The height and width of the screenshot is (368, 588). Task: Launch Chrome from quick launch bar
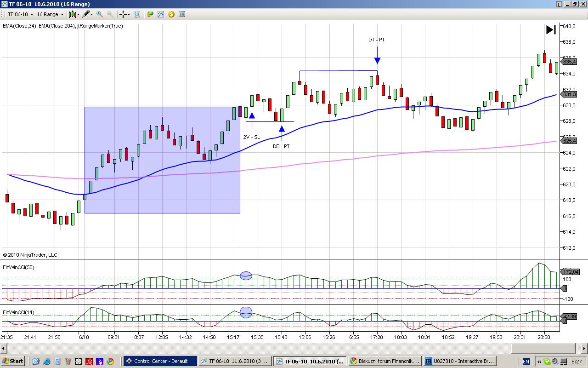point(110,362)
